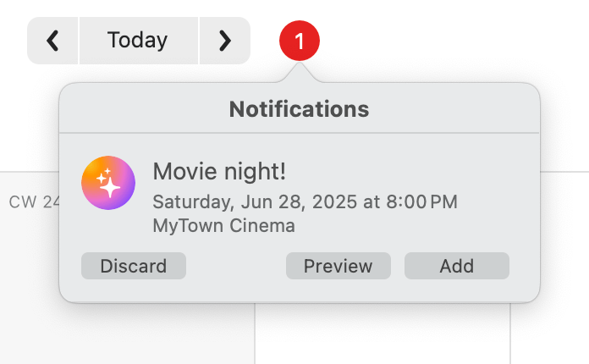This screenshot has height=364, width=589.
Task: Advance with the right chevron button
Action: [x=225, y=41]
